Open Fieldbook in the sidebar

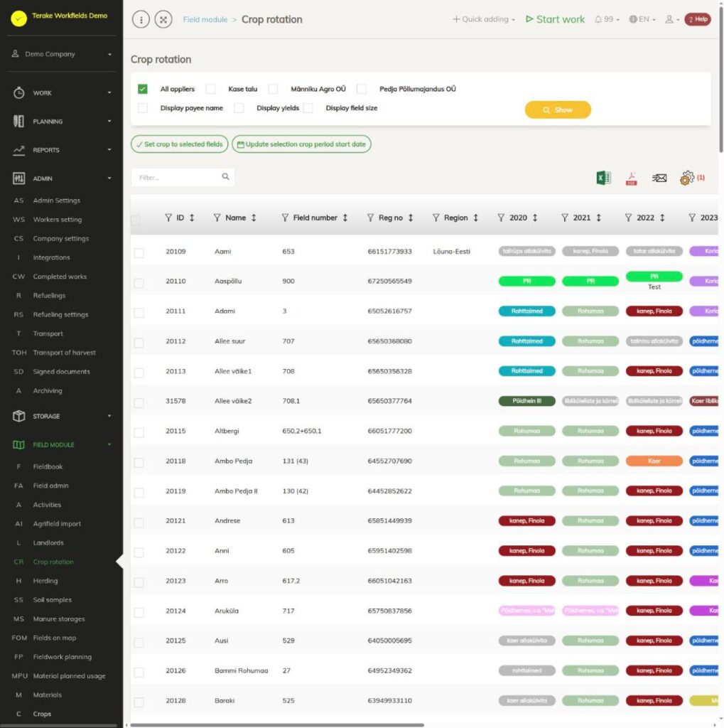48,466
